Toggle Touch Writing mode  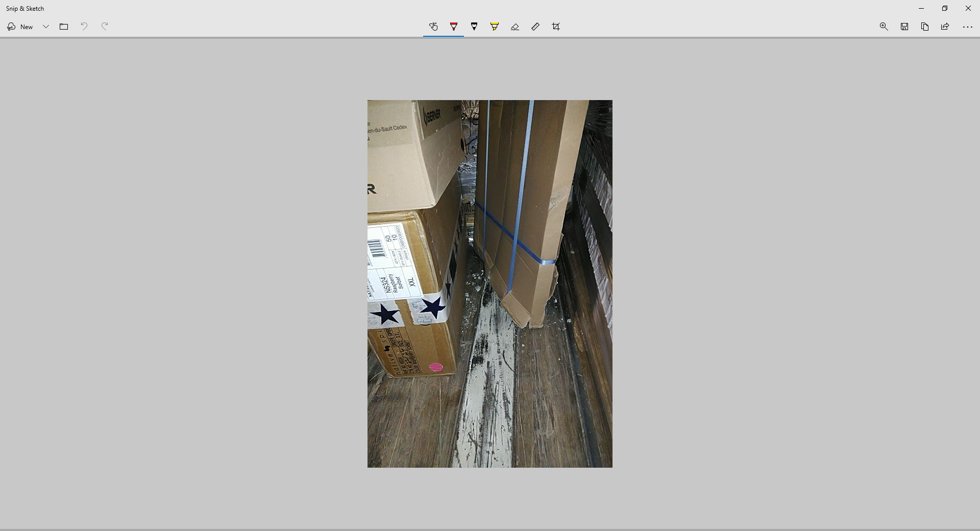[433, 27]
